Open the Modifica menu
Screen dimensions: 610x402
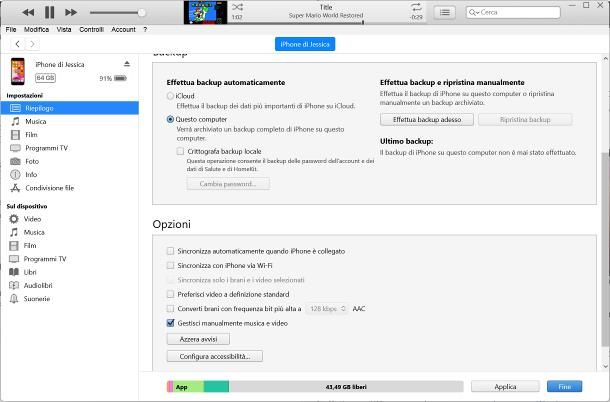(x=37, y=30)
